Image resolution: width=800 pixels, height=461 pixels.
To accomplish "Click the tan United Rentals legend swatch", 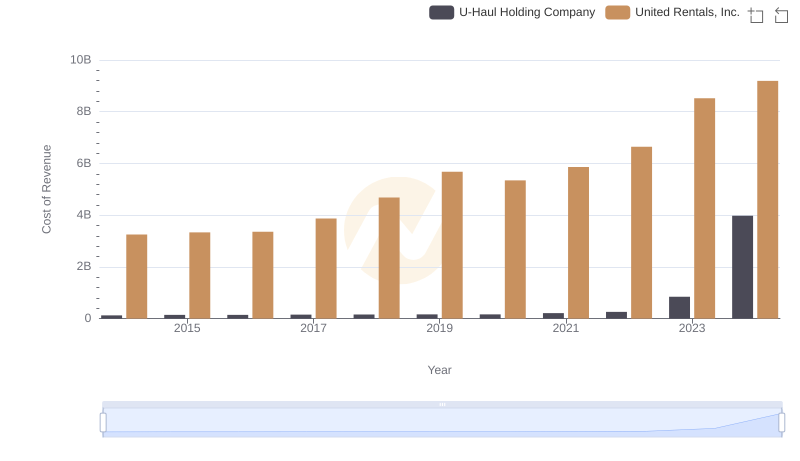I will click(617, 12).
